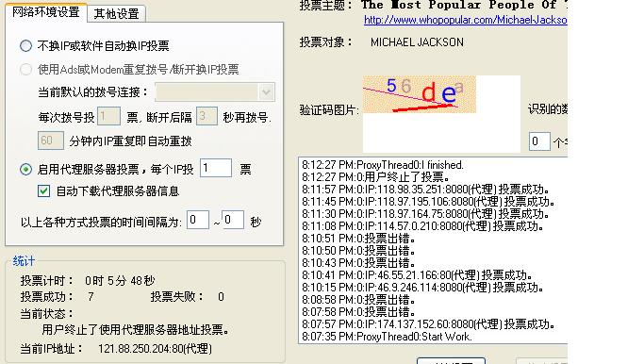Focus the 断开后隔 seconds input box

point(206,116)
